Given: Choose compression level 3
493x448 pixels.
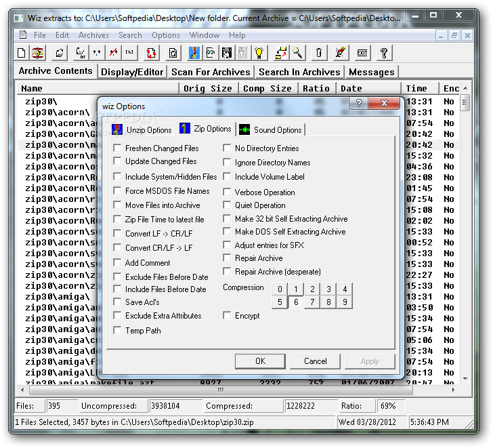Looking at the screenshot, I should tap(328, 289).
